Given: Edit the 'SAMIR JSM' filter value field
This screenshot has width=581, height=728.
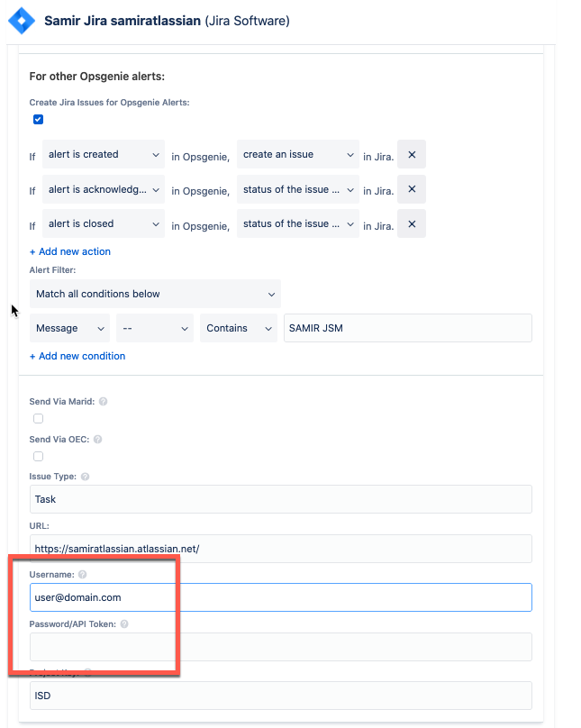Looking at the screenshot, I should click(x=408, y=328).
